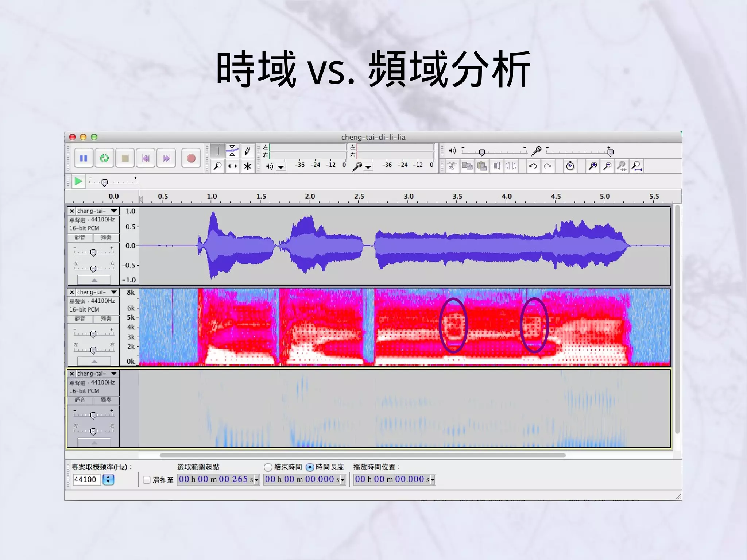Select the I-beam Selection tool
The width and height of the screenshot is (747, 560).
click(x=218, y=151)
